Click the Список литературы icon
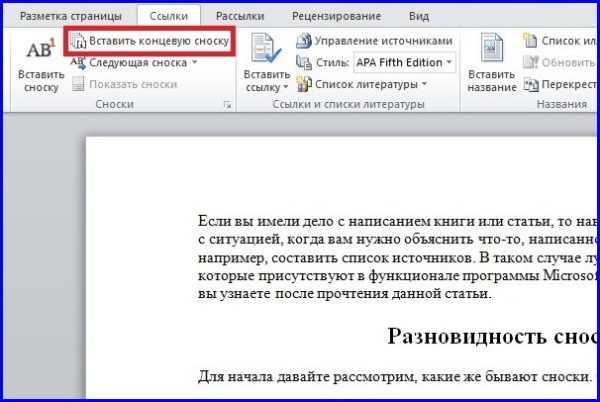600x402 pixels. tap(305, 83)
